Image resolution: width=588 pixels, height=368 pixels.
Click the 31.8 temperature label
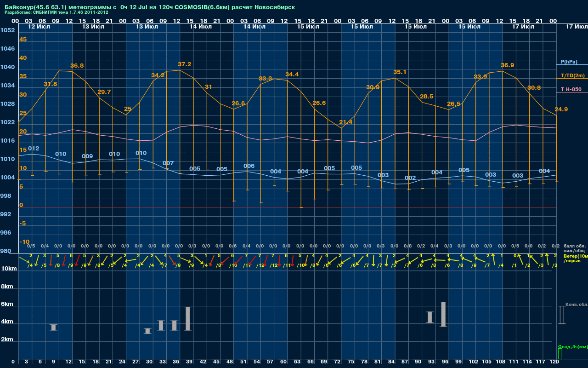(51, 84)
